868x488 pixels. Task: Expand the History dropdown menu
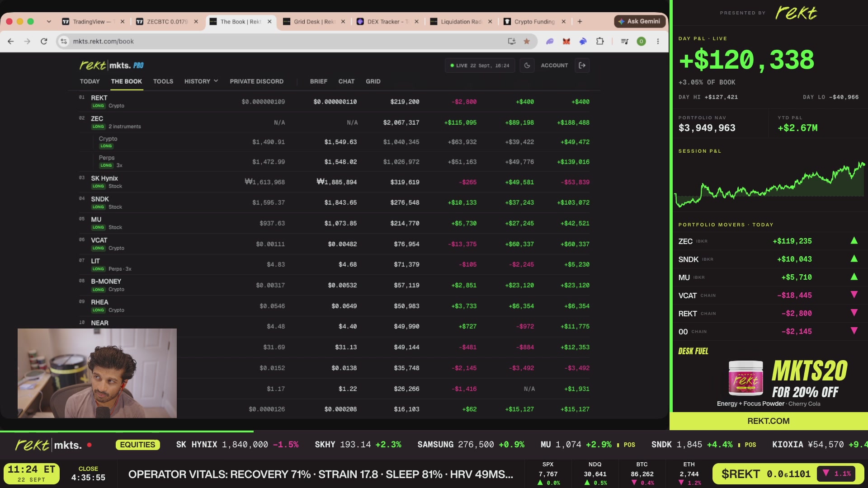click(x=201, y=81)
